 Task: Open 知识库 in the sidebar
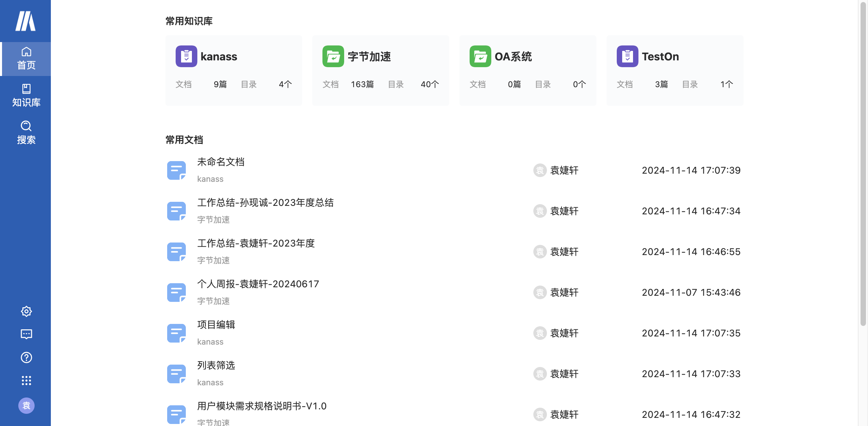tap(26, 95)
